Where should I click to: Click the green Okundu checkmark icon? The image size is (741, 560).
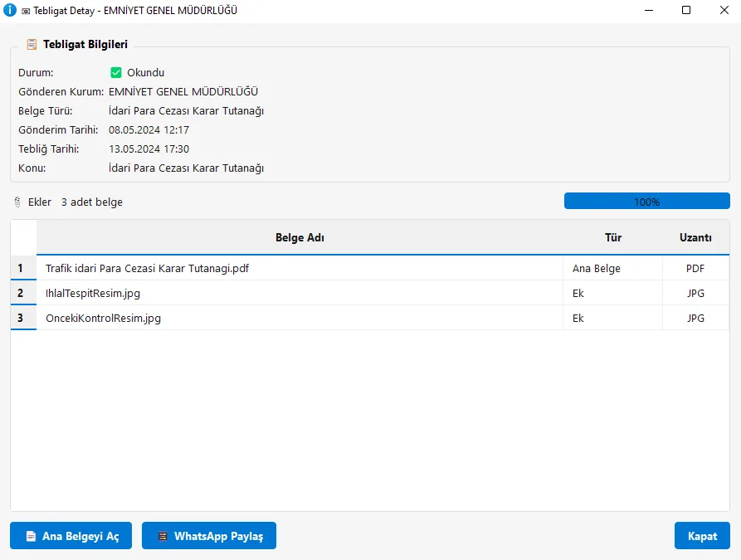pos(116,72)
